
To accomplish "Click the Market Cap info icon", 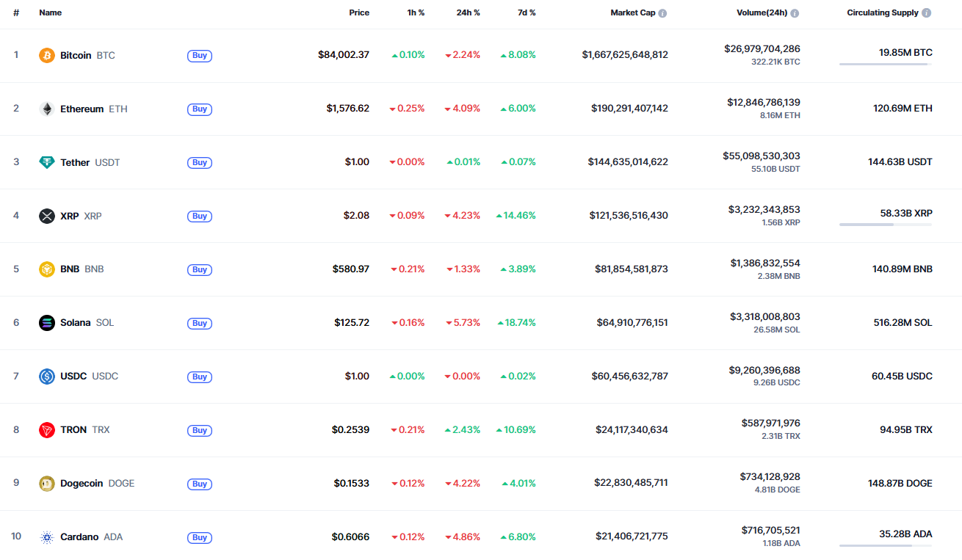I will (662, 13).
